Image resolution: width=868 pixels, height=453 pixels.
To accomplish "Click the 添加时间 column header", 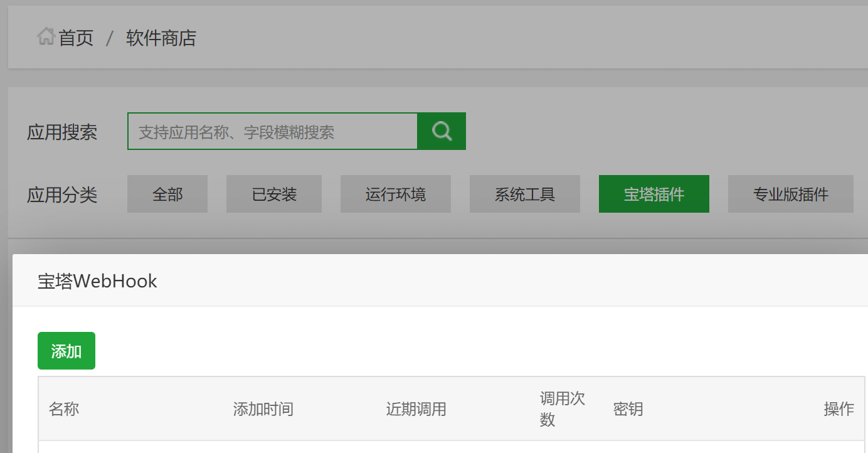I will point(263,409).
